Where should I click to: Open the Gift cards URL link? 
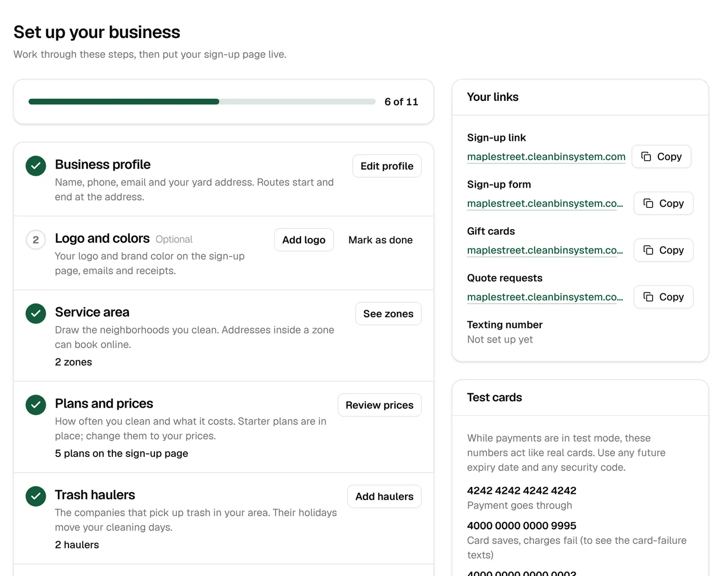[545, 250]
